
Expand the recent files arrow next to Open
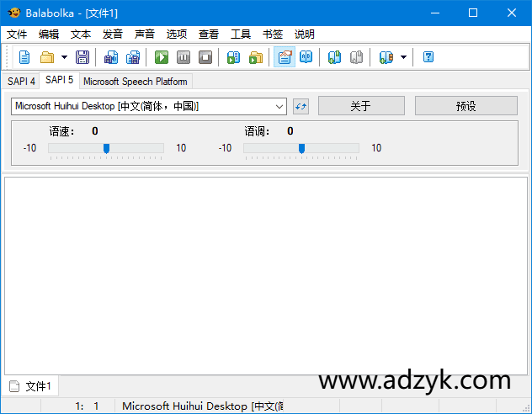point(64,57)
